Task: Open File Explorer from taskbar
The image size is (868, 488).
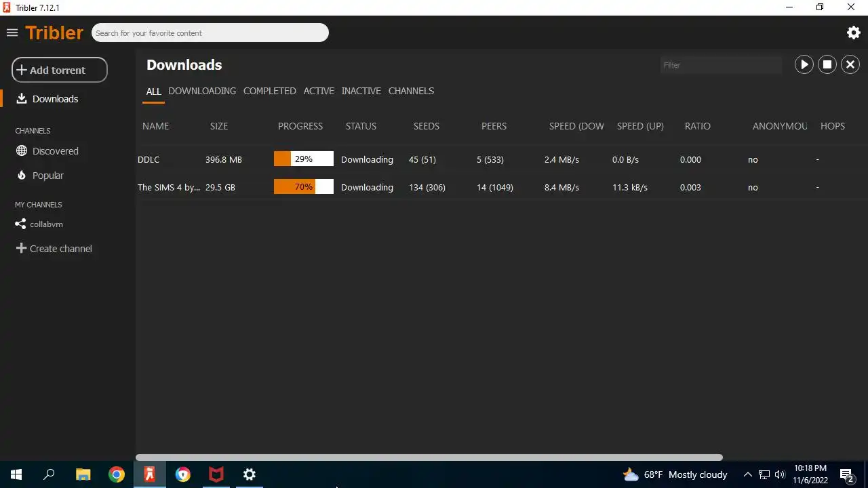Action: pos(83,474)
